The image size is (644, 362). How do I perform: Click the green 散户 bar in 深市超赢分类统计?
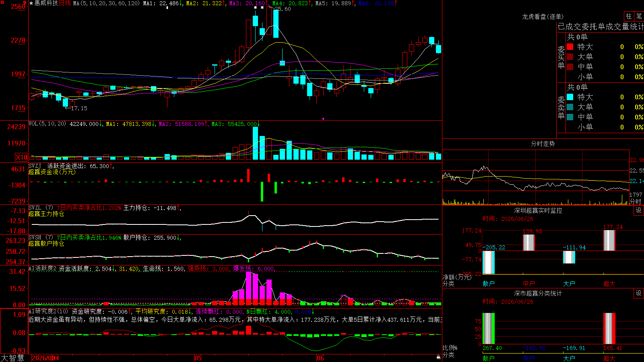(x=489, y=329)
